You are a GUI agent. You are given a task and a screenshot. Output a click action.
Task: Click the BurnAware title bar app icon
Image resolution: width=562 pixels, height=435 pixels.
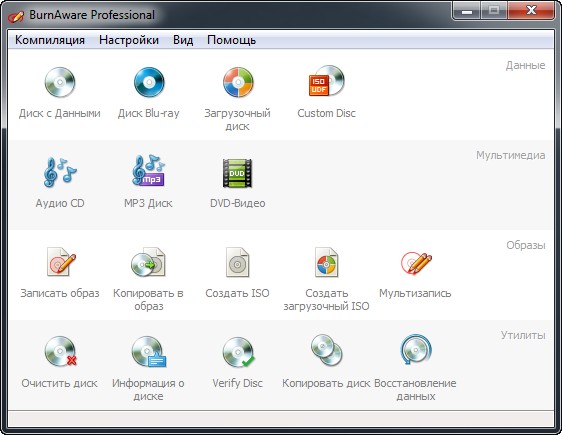(16, 16)
